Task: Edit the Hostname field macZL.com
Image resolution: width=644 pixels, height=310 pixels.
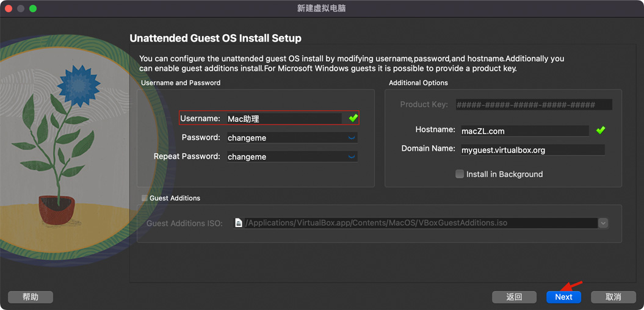Action: pos(524,131)
